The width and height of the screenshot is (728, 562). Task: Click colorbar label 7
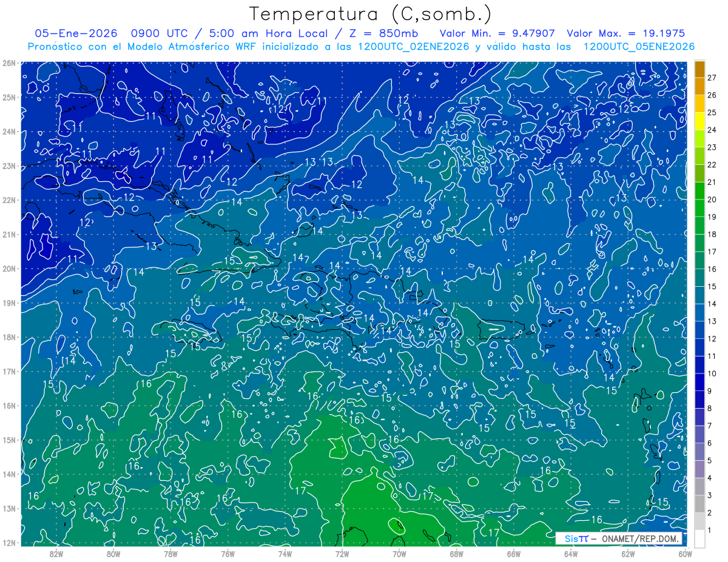tap(710, 425)
